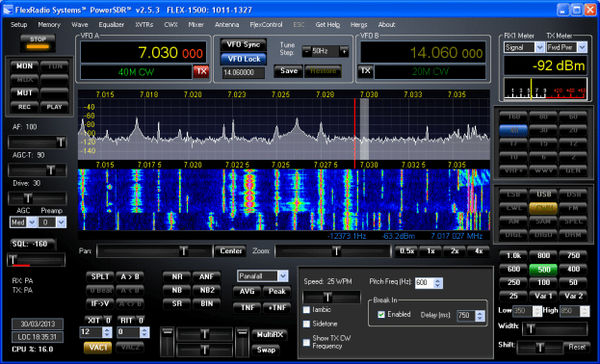Open the FlexControl menu
Screen dimensions: 600x364
(266, 24)
